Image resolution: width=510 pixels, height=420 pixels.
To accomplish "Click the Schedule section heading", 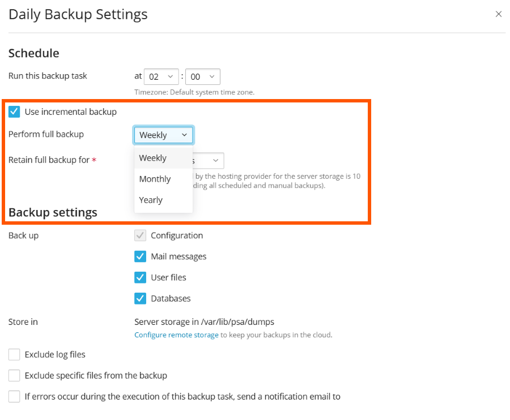I will pos(34,53).
